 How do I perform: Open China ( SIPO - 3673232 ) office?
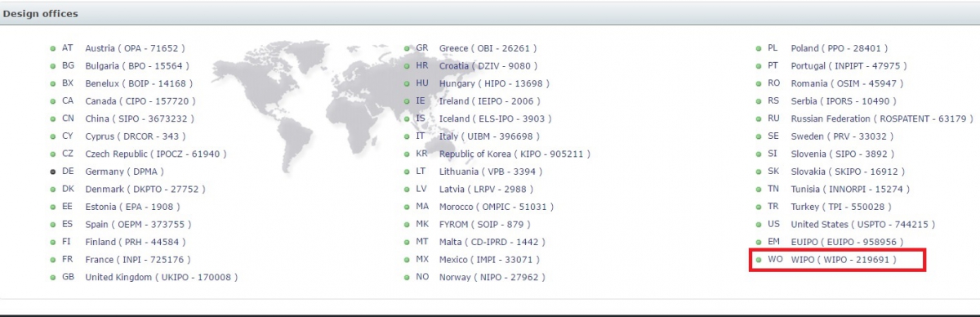pos(140,118)
